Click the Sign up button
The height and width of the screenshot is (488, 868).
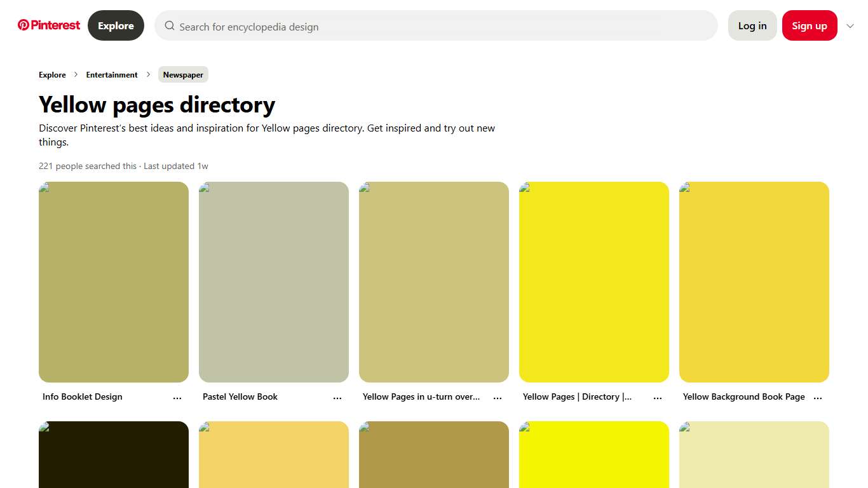(x=810, y=25)
